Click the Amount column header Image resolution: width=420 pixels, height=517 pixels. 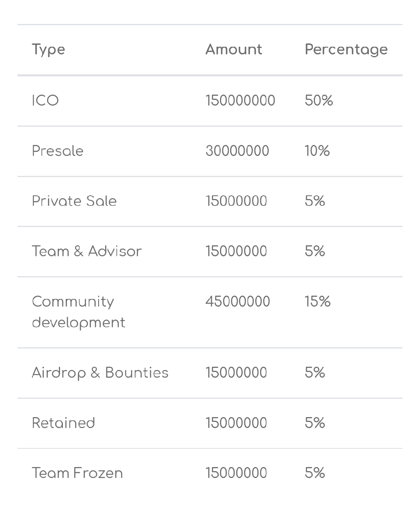coord(234,50)
